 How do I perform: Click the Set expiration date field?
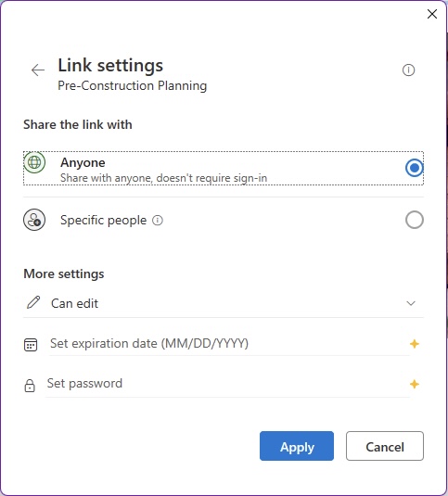[x=229, y=344]
